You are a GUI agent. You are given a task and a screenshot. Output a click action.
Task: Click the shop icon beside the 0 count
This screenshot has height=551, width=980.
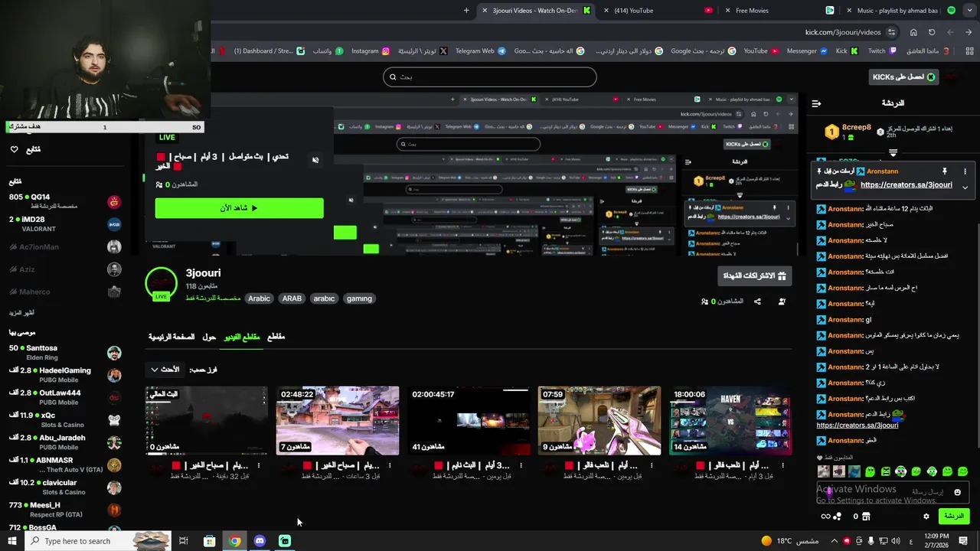(866, 517)
